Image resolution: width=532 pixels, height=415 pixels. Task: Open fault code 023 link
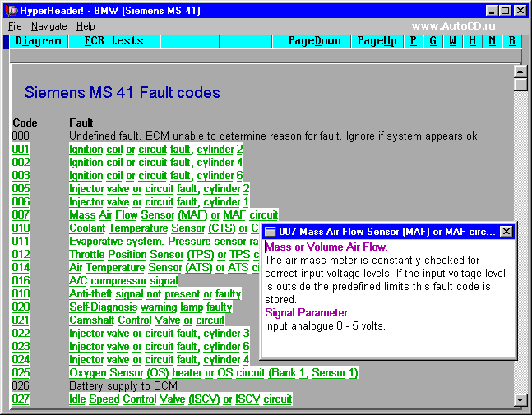(x=21, y=347)
